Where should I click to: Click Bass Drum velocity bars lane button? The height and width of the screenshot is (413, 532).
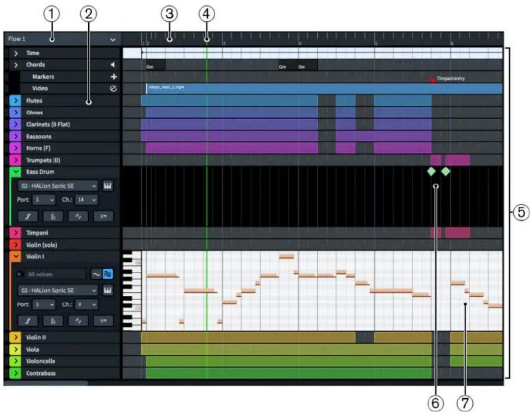53,216
